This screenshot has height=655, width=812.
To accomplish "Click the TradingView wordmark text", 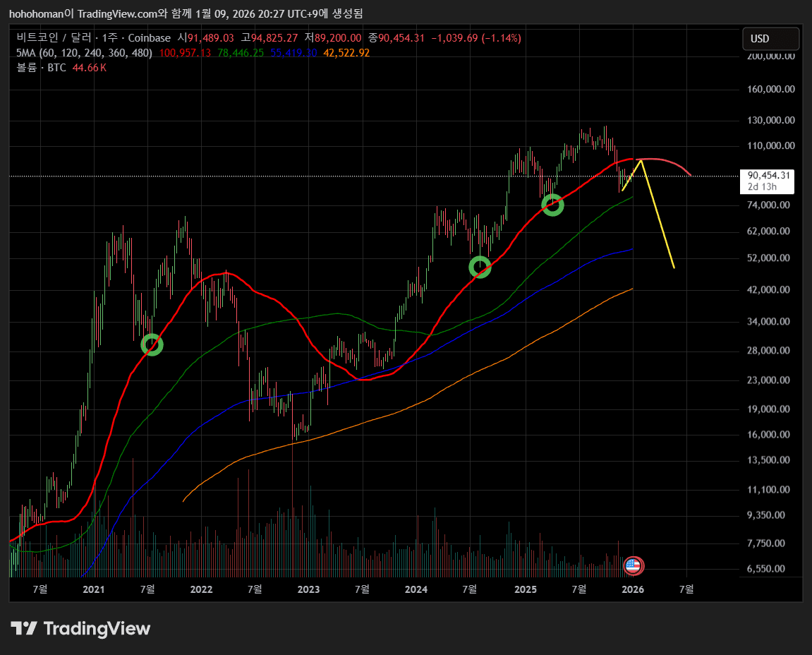I will (x=97, y=628).
